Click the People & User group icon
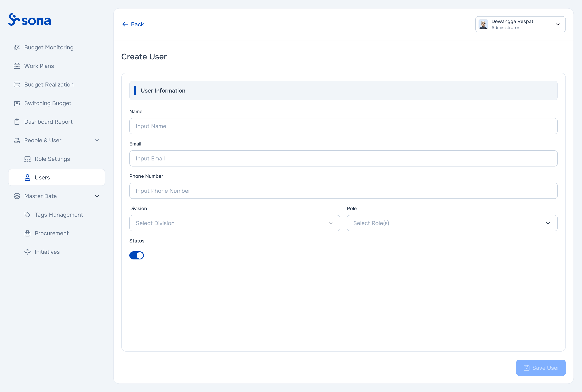 (17, 140)
